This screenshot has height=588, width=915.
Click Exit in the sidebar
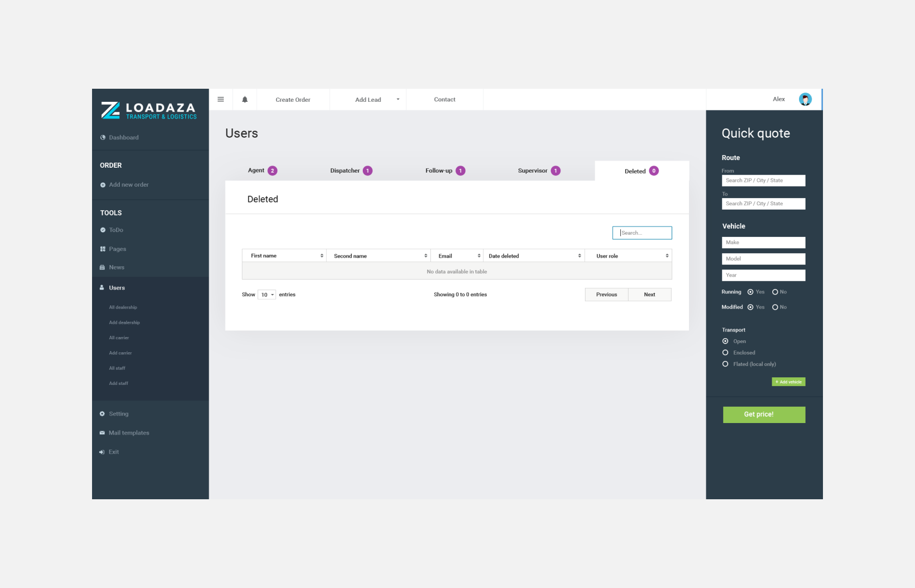point(113,452)
